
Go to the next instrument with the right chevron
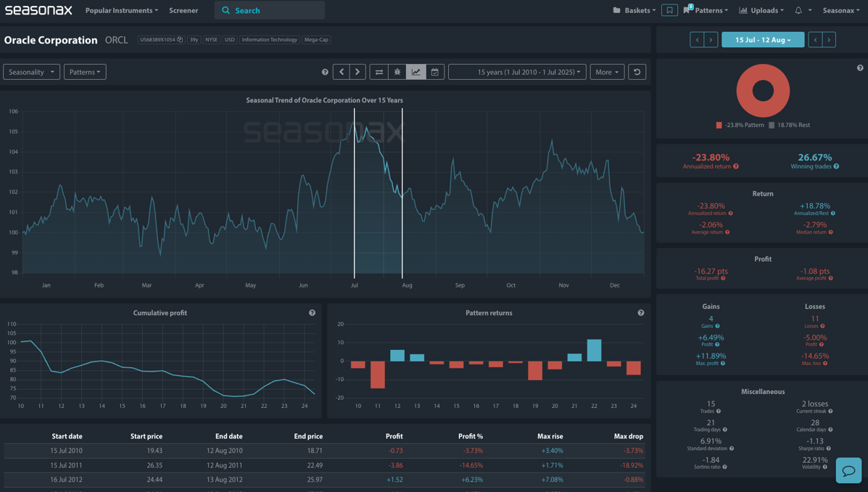[357, 72]
